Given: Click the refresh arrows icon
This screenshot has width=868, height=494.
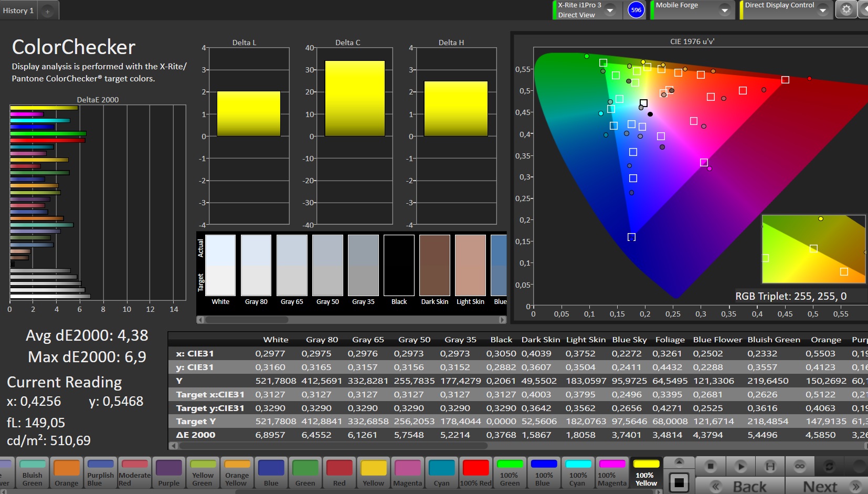Looking at the screenshot, I should coord(829,466).
